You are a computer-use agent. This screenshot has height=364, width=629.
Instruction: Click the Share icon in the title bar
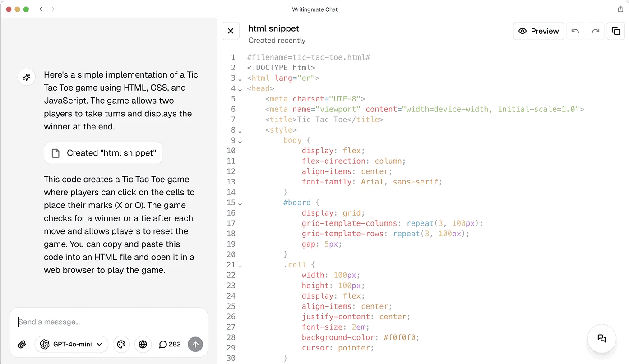[x=620, y=9]
